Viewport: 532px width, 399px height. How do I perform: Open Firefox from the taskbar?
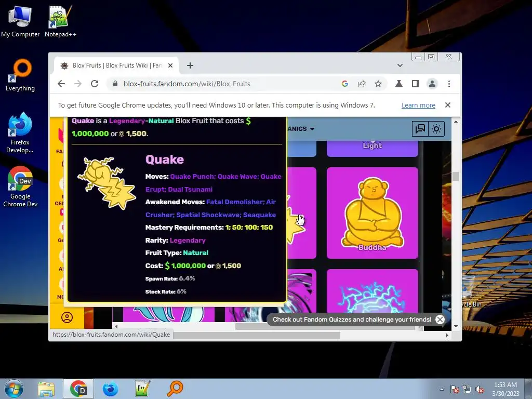(x=111, y=389)
